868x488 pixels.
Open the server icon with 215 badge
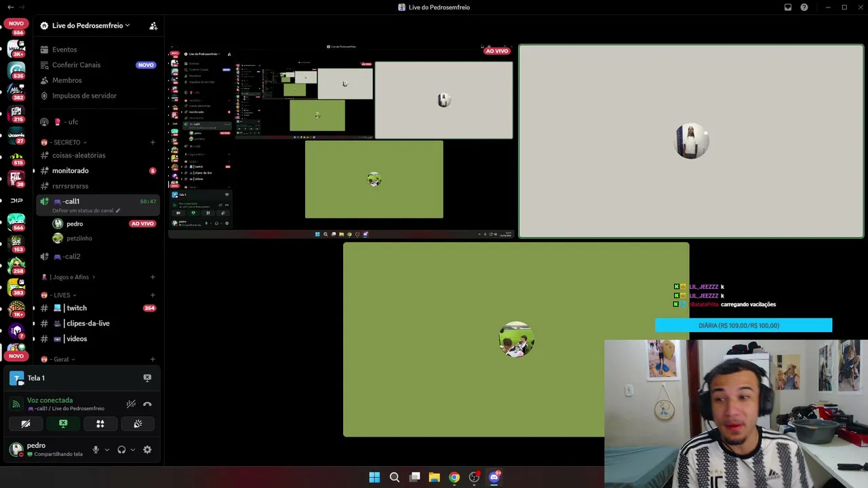(x=16, y=113)
